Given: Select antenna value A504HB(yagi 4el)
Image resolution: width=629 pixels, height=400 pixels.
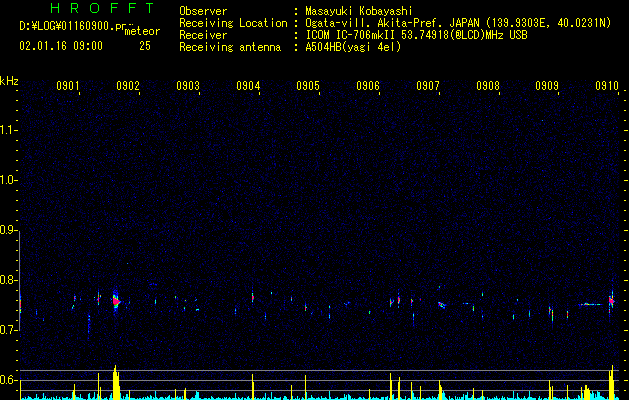Looking at the screenshot, I should 353,47.
